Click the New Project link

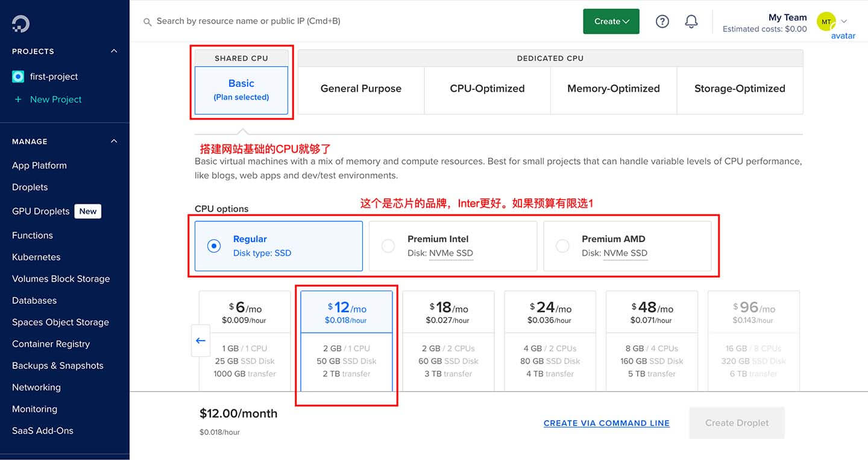coord(55,99)
